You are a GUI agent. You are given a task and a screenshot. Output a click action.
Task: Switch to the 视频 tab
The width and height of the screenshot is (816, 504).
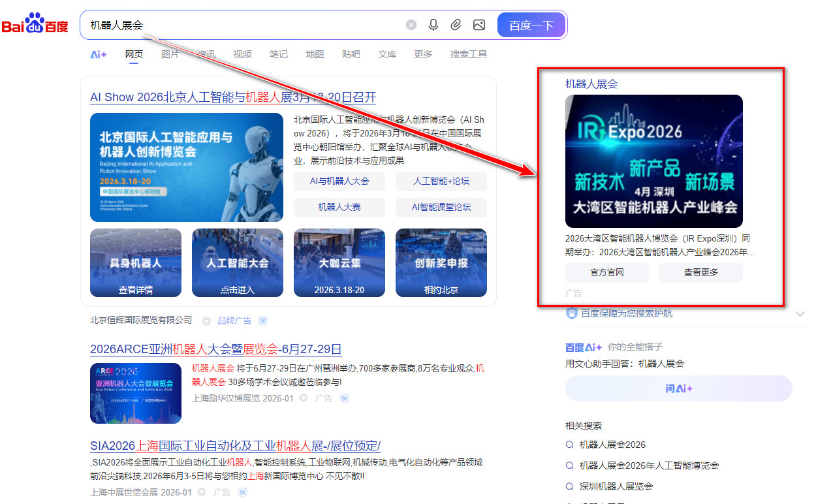(x=242, y=55)
